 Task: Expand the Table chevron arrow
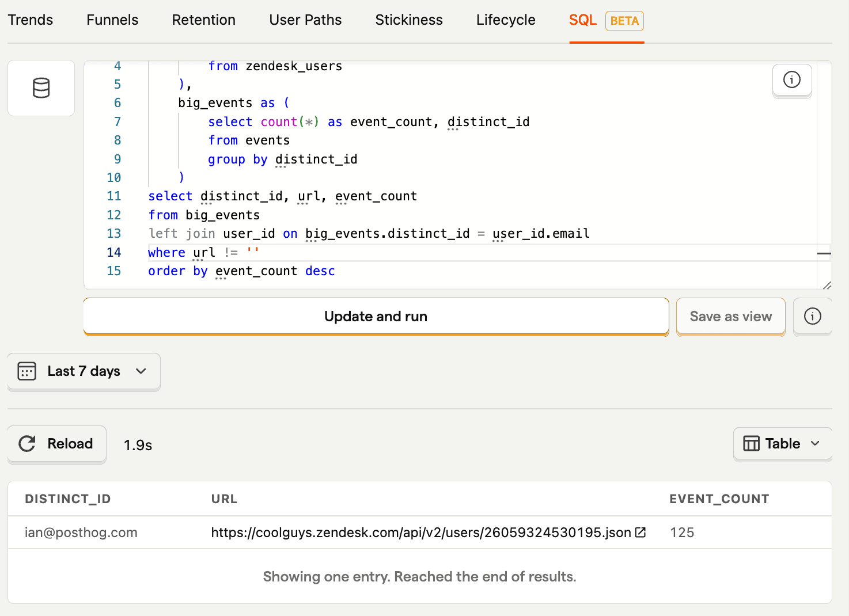click(x=815, y=443)
